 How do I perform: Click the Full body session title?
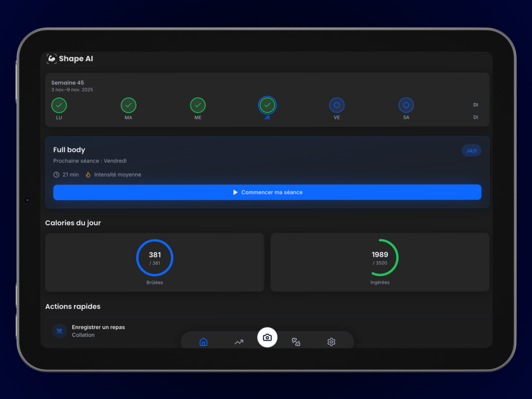coord(69,150)
